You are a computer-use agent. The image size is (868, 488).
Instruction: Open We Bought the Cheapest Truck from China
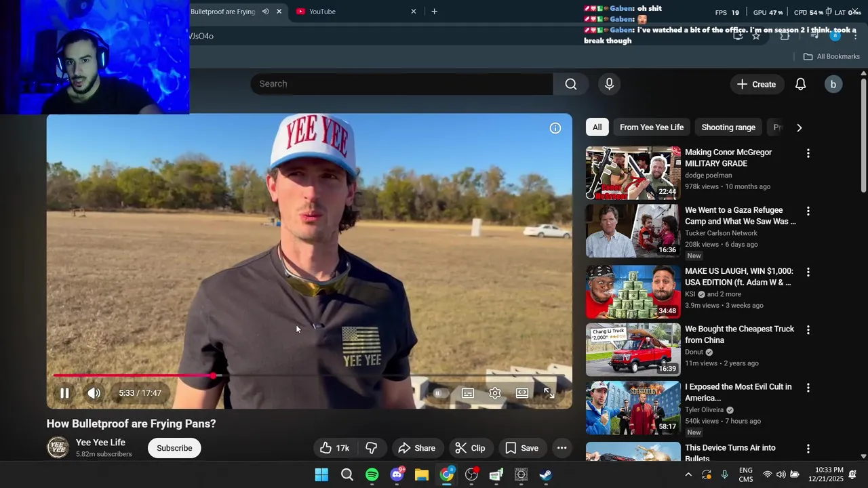click(x=739, y=334)
